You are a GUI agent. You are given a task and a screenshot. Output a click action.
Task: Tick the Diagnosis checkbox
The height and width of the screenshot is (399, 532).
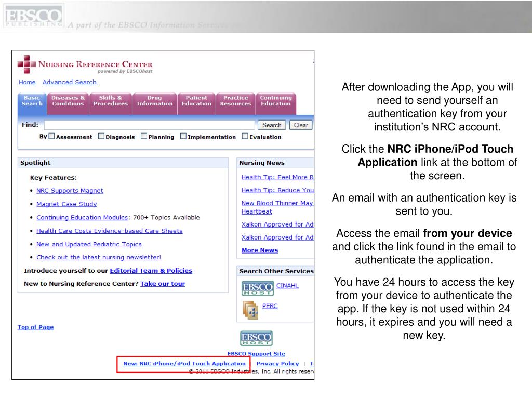101,136
